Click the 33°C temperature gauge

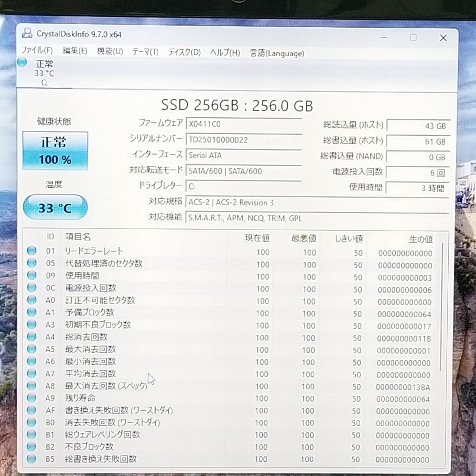click(55, 207)
